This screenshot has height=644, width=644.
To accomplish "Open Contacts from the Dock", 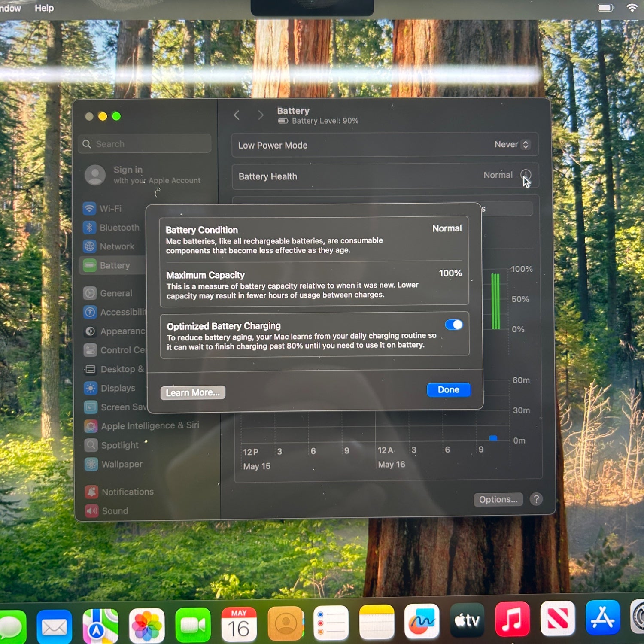I will coord(286,623).
